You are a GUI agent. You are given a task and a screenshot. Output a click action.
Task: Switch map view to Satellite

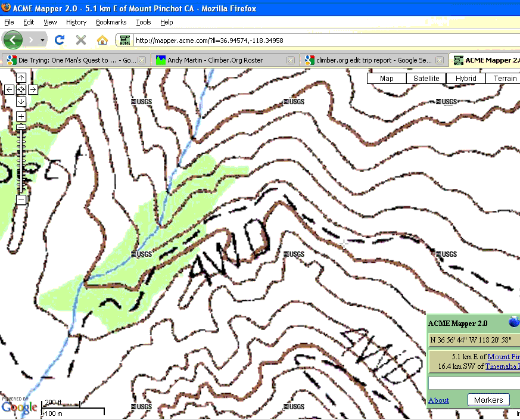click(425, 78)
